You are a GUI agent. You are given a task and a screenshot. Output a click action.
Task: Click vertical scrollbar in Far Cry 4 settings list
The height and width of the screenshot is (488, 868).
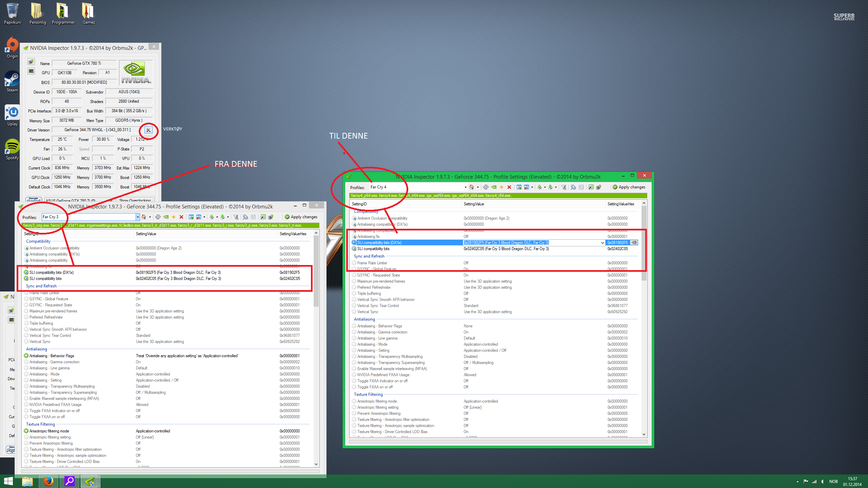click(644, 243)
